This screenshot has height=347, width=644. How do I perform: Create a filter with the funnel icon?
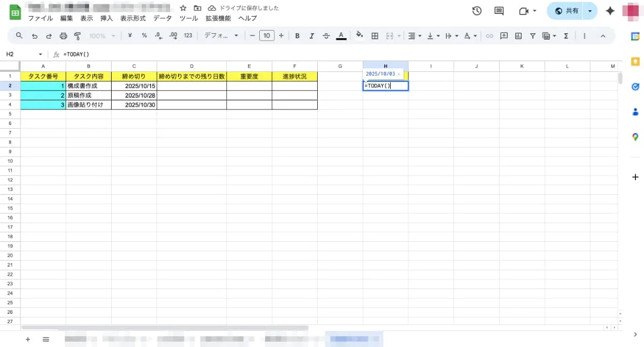532,36
